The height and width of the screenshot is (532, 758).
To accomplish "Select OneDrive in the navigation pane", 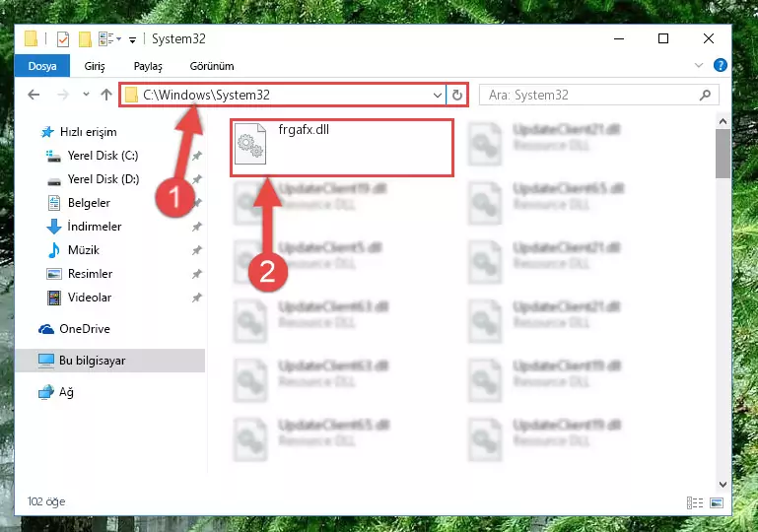I will tap(84, 329).
